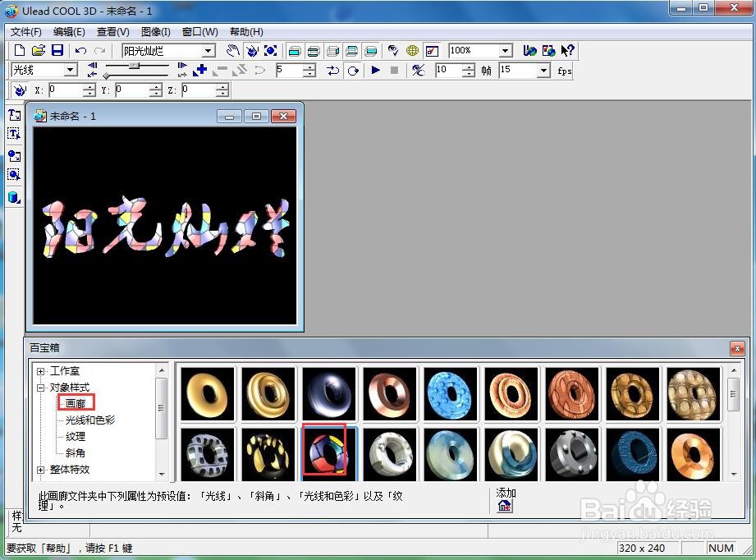Open the 光线 property dropdown
The image size is (756, 560).
tap(71, 70)
